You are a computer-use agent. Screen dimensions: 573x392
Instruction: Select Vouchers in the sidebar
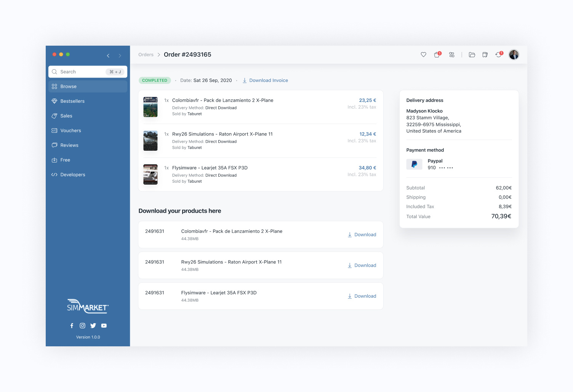coord(71,131)
